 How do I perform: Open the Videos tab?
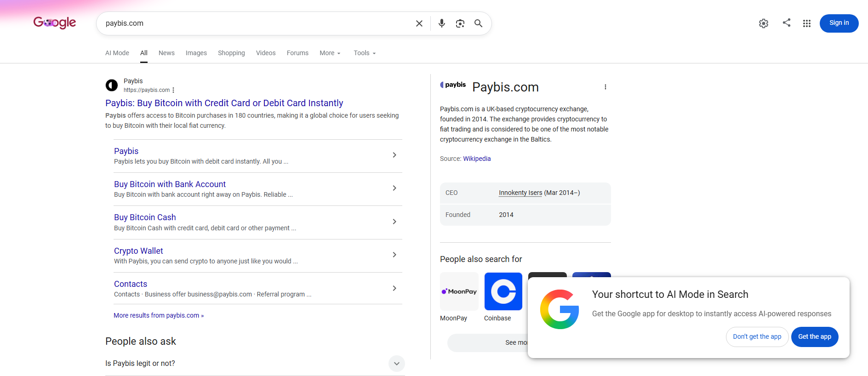(x=266, y=53)
